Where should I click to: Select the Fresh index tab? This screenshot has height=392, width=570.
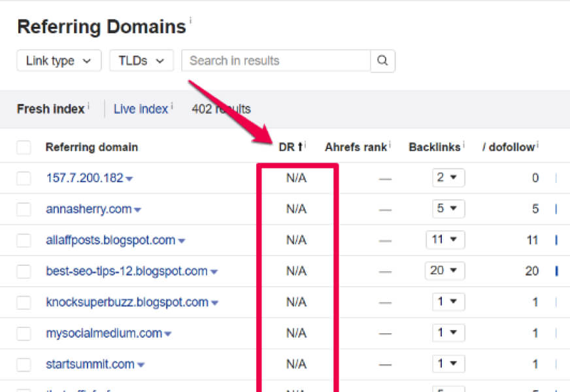coord(50,109)
